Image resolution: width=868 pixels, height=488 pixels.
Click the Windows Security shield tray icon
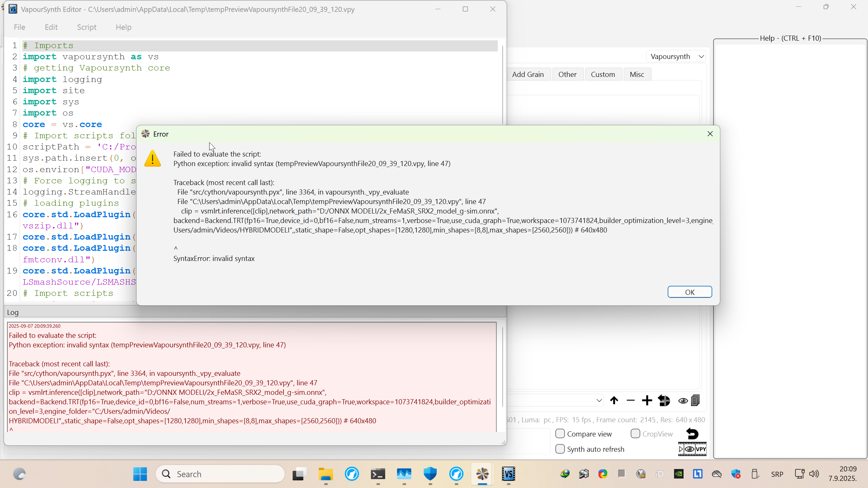(736, 474)
